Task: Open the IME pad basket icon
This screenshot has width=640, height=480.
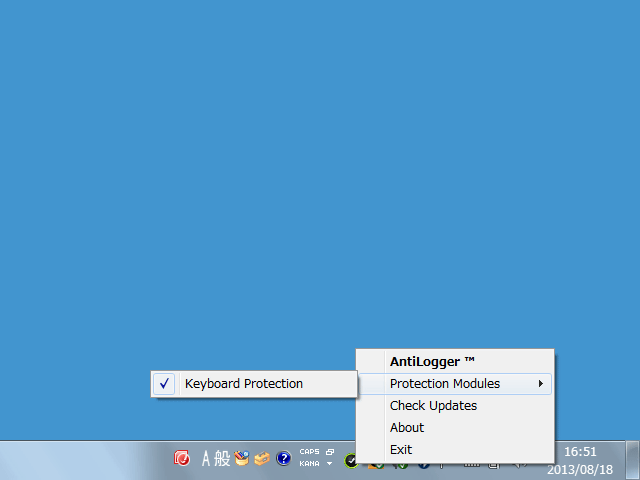Action: pyautogui.click(x=242, y=458)
